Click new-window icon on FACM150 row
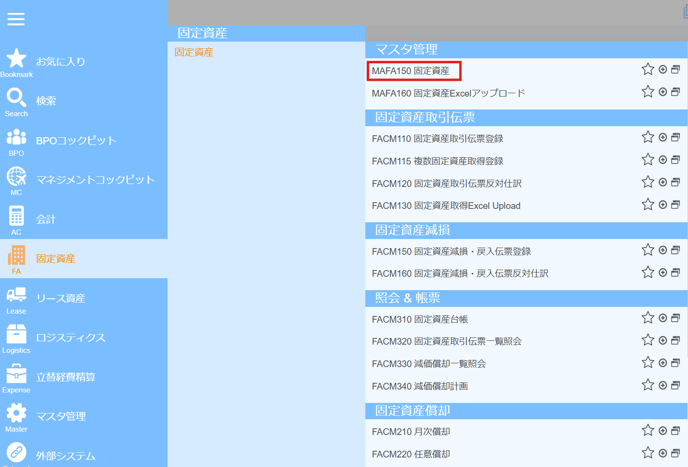 pyautogui.click(x=676, y=250)
